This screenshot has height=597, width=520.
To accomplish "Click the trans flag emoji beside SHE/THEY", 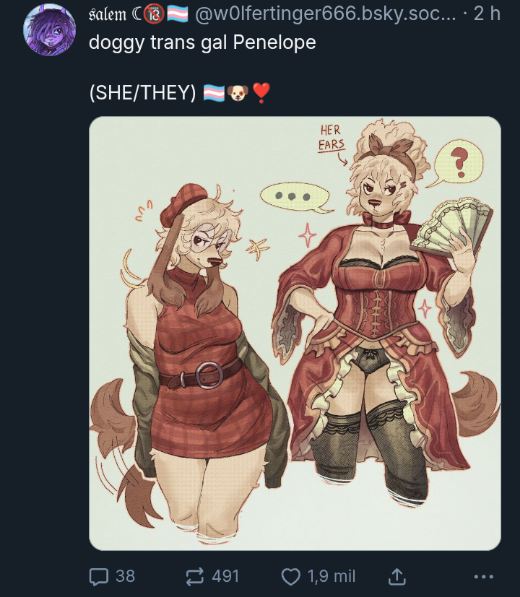I will (x=214, y=93).
